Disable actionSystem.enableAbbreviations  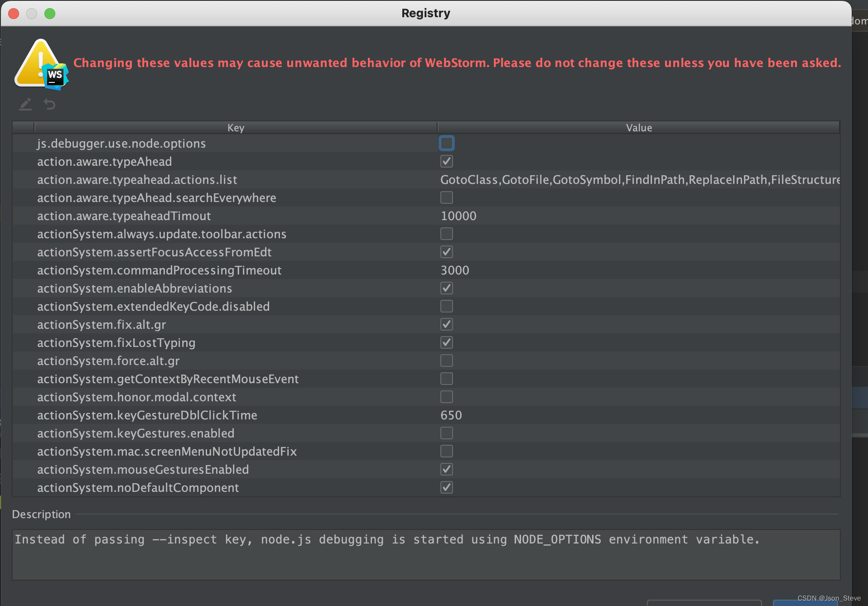tap(447, 288)
